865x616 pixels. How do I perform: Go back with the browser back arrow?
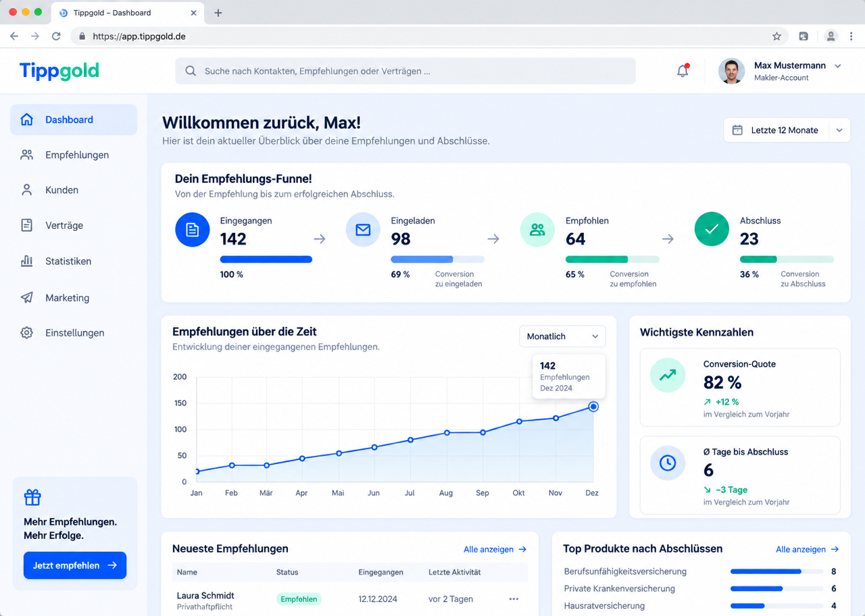coord(14,36)
